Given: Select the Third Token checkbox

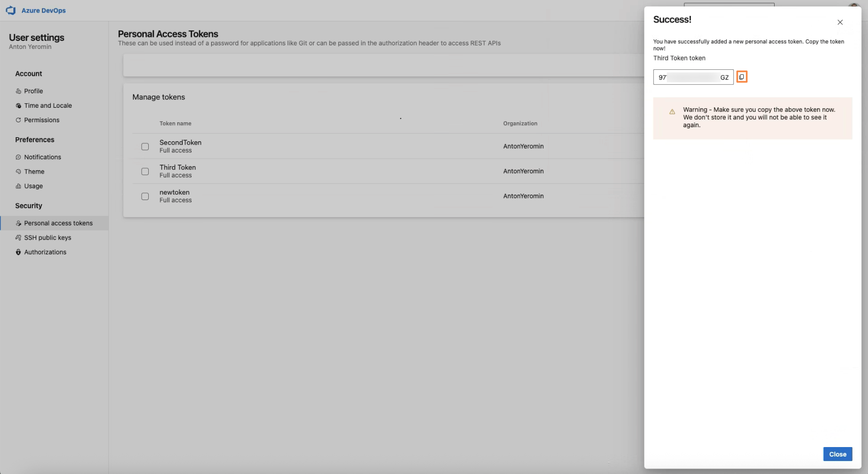Looking at the screenshot, I should (145, 172).
